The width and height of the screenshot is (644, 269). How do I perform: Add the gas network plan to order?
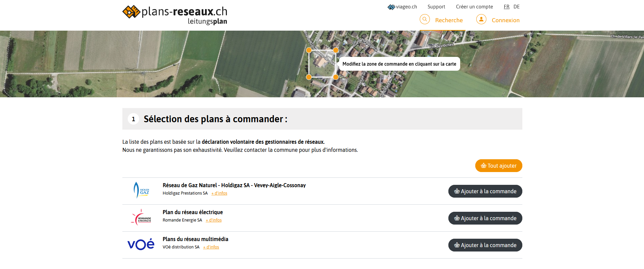tap(485, 191)
